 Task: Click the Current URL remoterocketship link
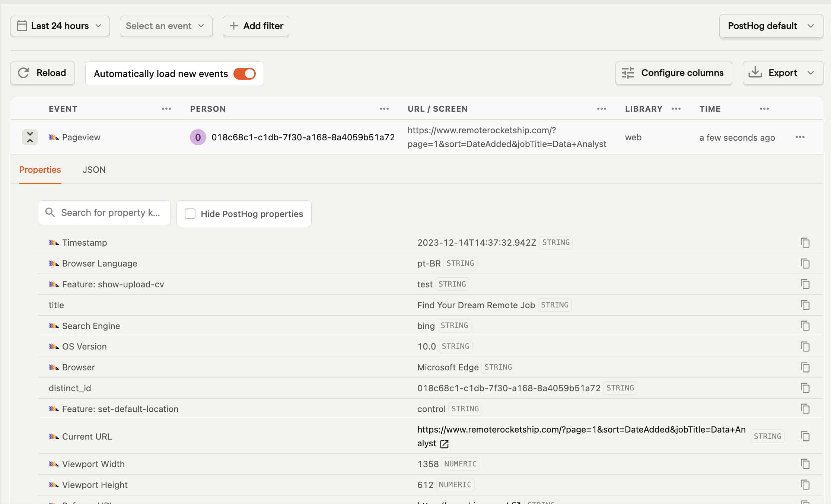581,436
